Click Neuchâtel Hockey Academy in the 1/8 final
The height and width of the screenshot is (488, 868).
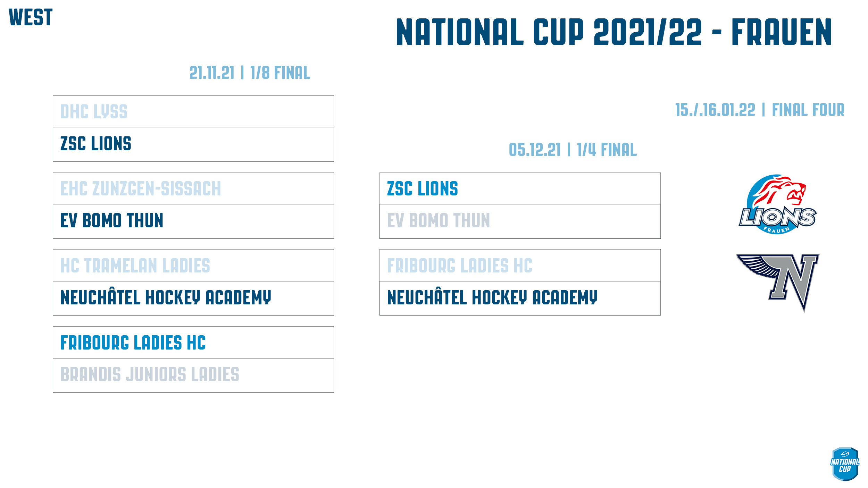(166, 297)
